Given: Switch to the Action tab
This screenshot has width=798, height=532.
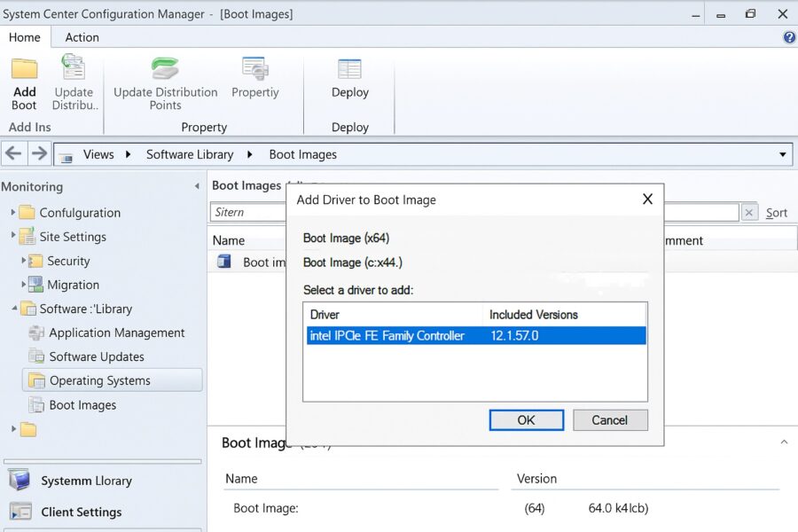Looking at the screenshot, I should (x=82, y=37).
